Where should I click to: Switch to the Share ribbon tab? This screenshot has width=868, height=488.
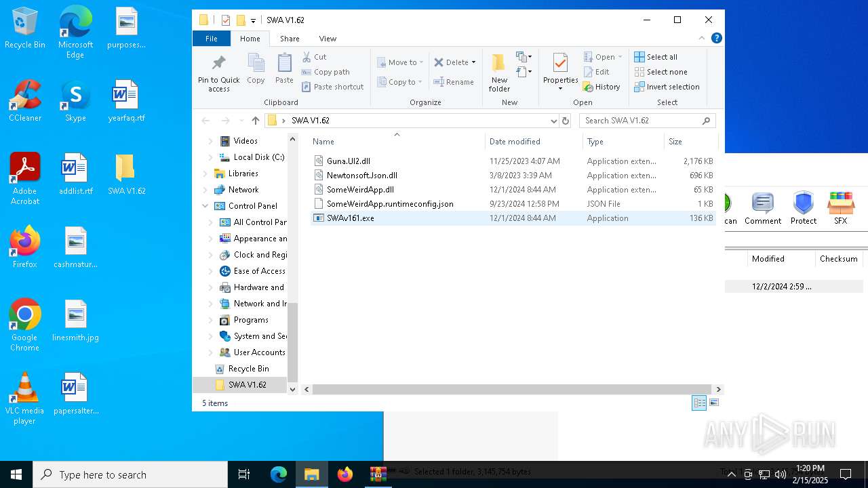pos(290,39)
